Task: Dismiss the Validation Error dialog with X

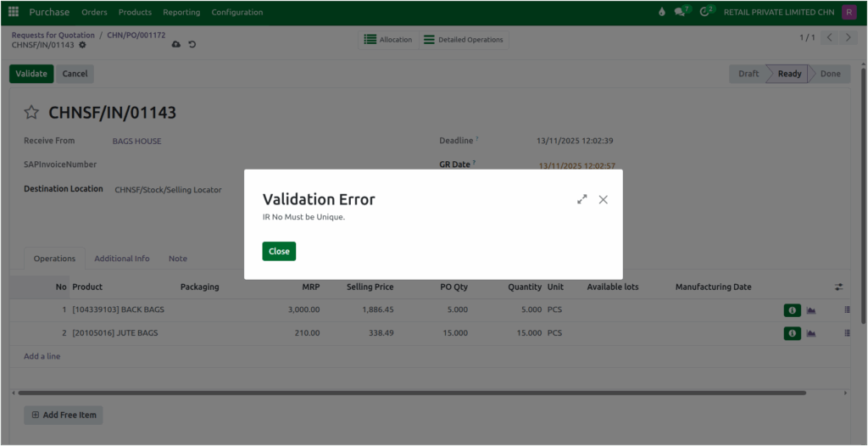Action: point(604,199)
